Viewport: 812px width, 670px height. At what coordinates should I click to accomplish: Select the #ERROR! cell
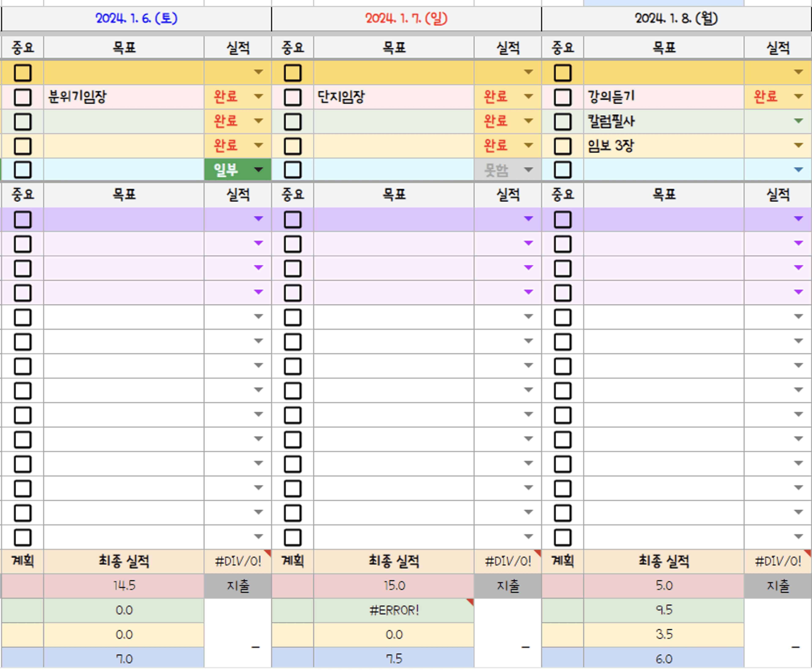(x=394, y=610)
